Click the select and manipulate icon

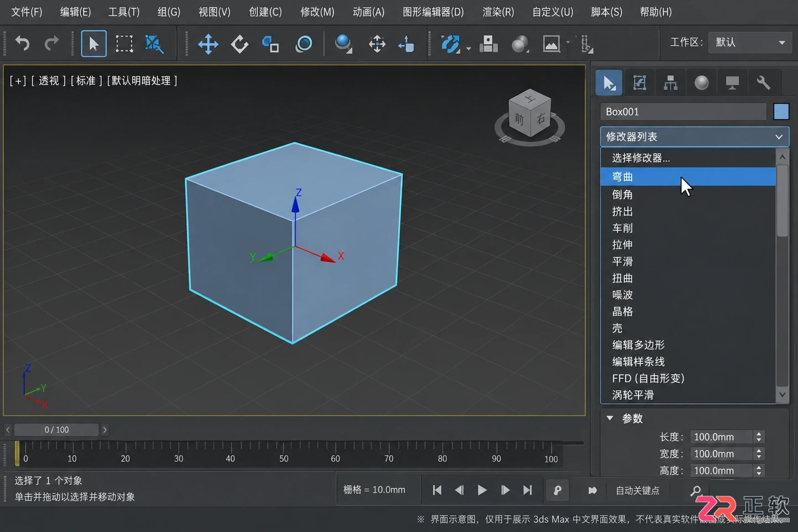tap(406, 44)
